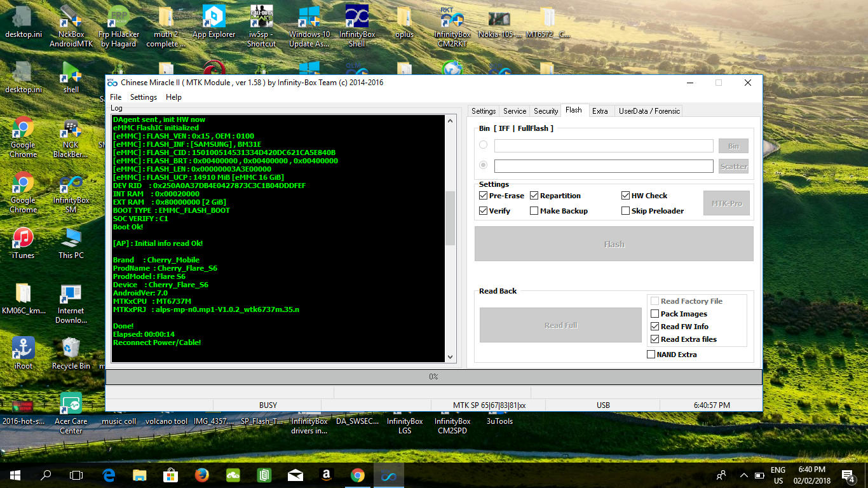Click the scatter file path field

[x=603, y=166]
